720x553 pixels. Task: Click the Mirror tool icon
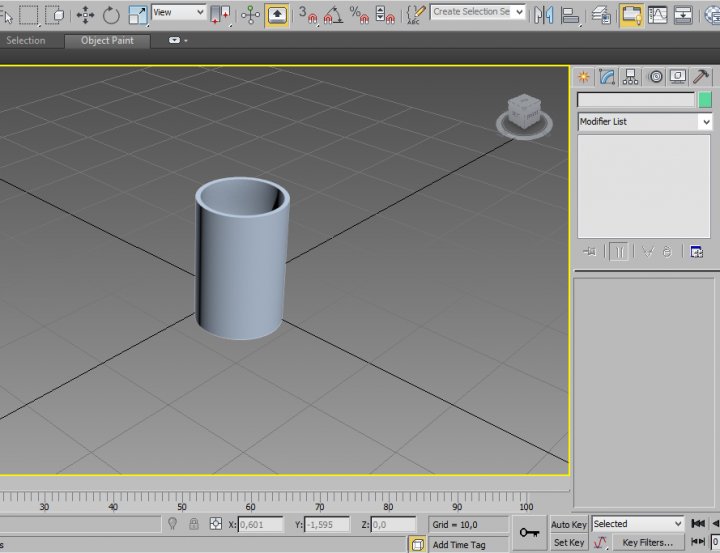544,14
